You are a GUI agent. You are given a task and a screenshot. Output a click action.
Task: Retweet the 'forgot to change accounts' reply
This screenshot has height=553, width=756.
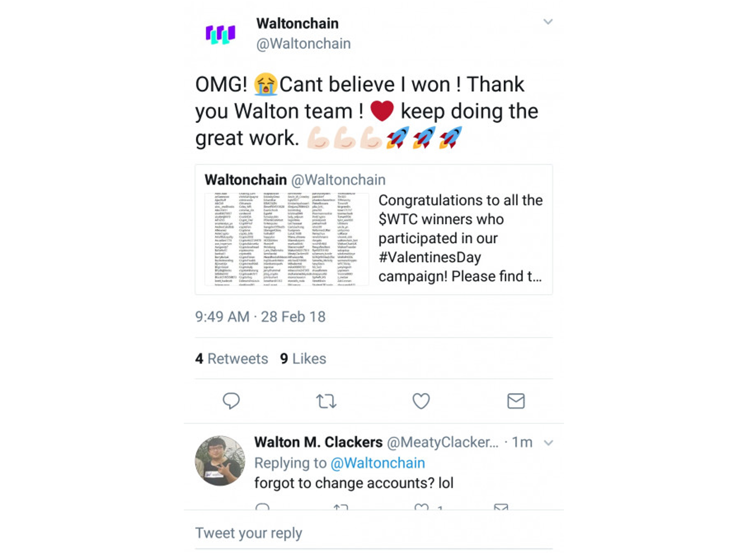coord(341,506)
